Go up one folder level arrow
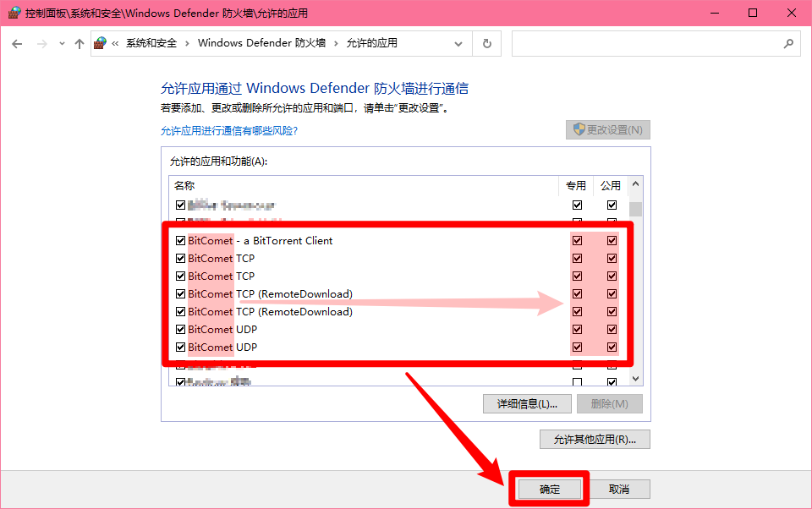This screenshot has height=509, width=812. coord(80,44)
